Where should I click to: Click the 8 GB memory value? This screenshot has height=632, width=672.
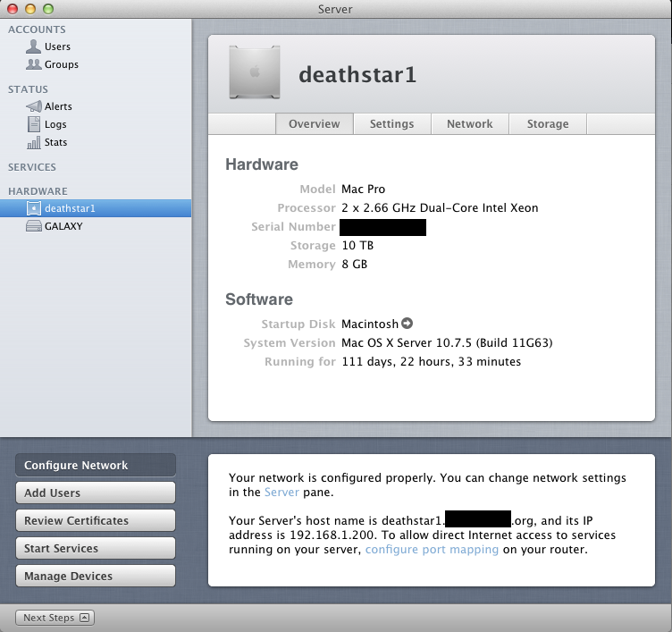pyautogui.click(x=355, y=264)
